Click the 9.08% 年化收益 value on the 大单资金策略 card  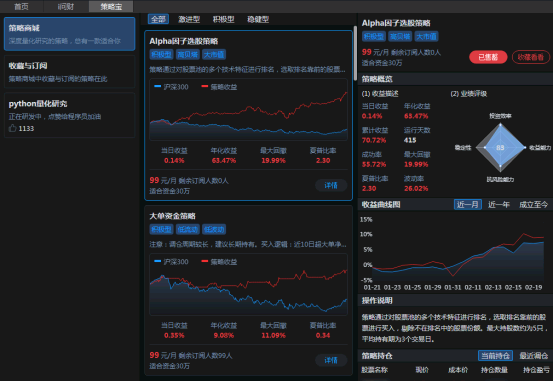(x=224, y=335)
